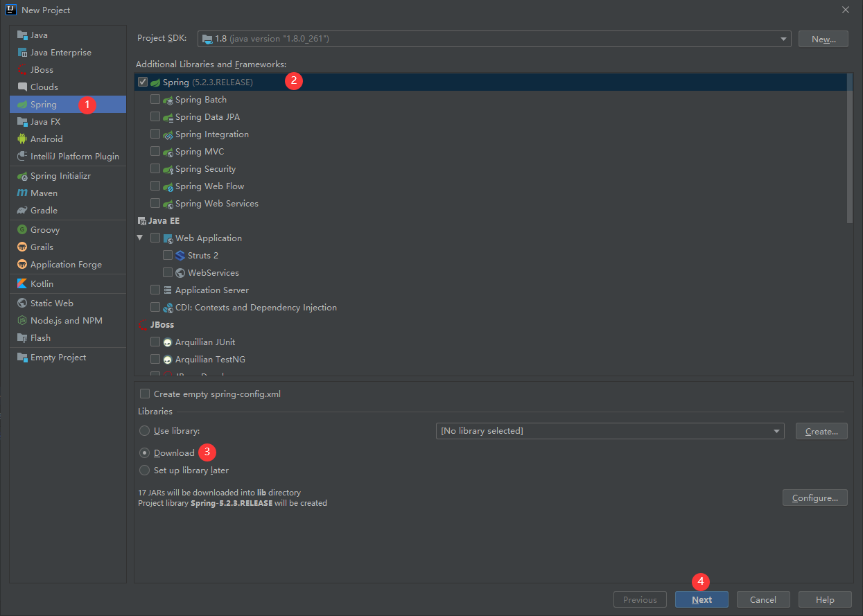The width and height of the screenshot is (863, 616).
Task: Uncheck the Spring 5.2.3.RELEASE checkbox
Action: coord(143,82)
